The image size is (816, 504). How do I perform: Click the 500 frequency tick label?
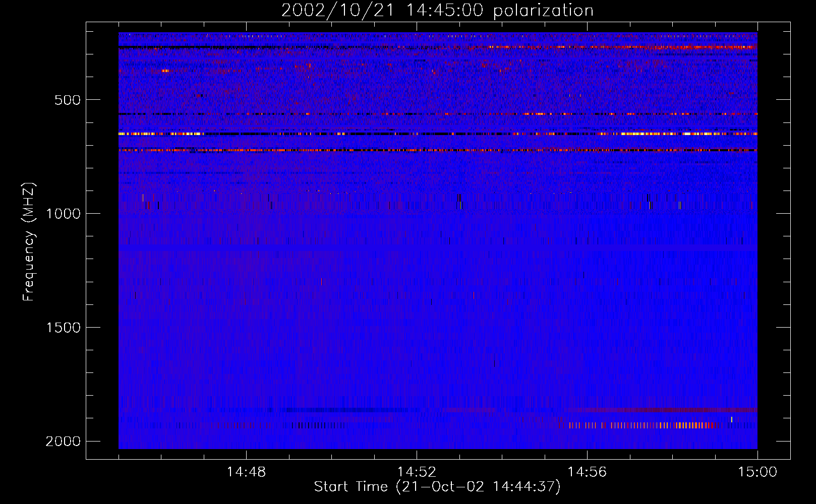pyautogui.click(x=68, y=100)
